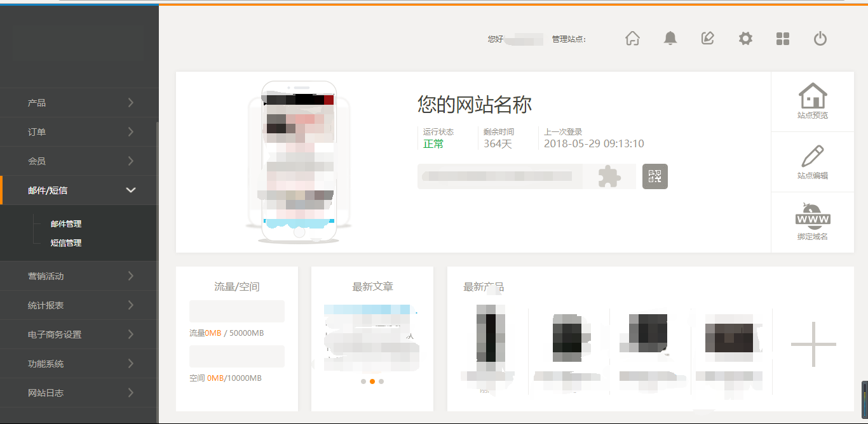Open 营销活动 menu item
This screenshot has width=868, height=424.
(79, 276)
